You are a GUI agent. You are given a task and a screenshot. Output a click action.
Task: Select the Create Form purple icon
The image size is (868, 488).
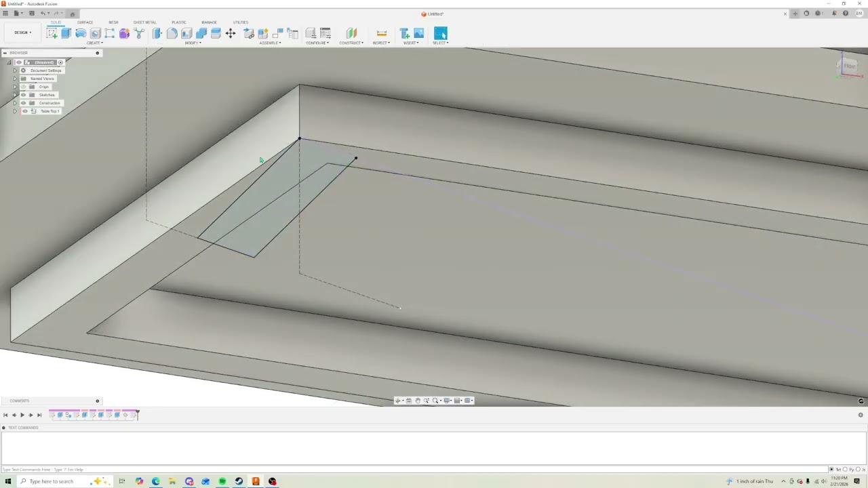tap(125, 33)
